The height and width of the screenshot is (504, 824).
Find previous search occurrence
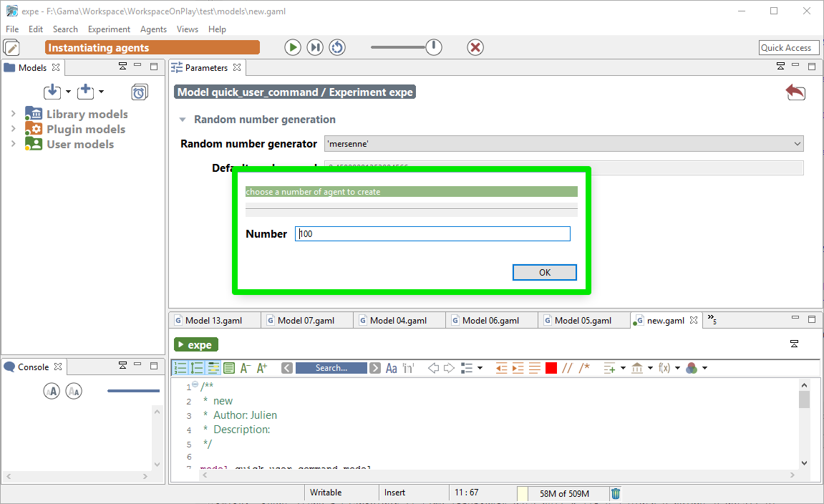[287, 368]
